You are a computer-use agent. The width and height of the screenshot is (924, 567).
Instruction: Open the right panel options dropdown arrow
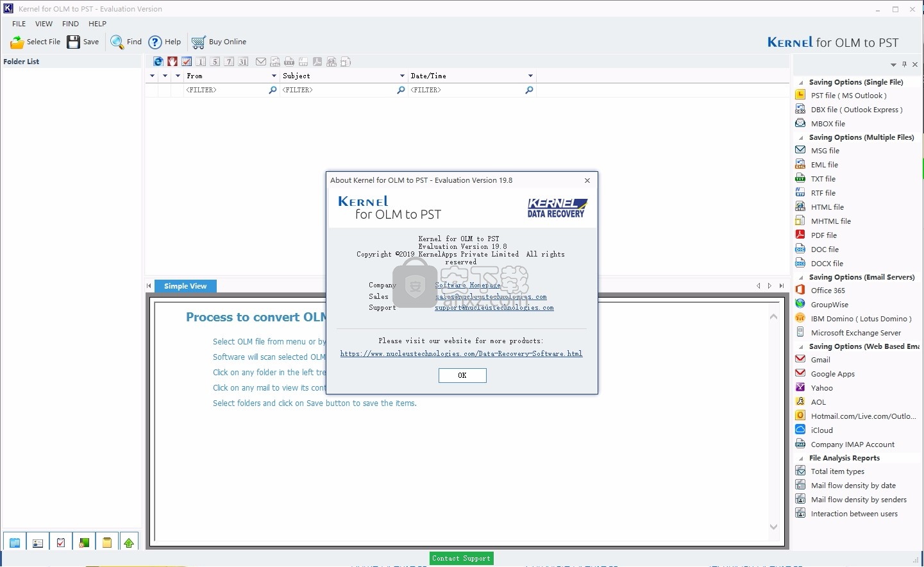(893, 65)
